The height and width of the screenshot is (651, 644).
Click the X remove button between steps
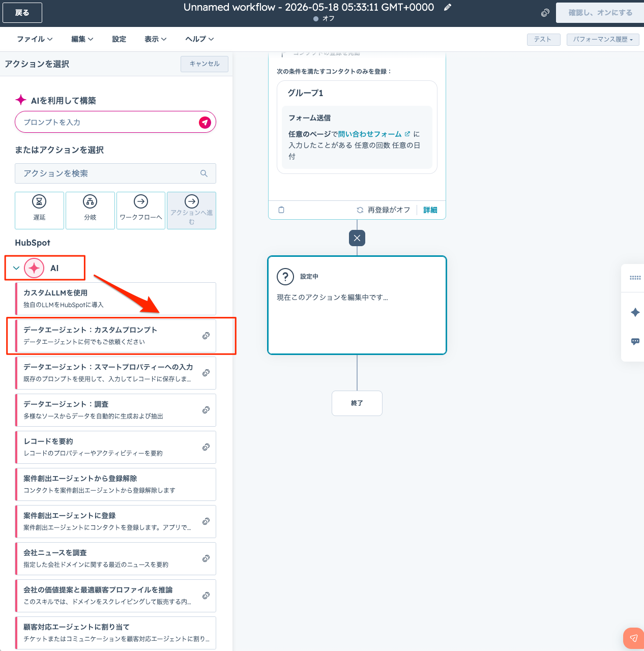click(x=357, y=238)
